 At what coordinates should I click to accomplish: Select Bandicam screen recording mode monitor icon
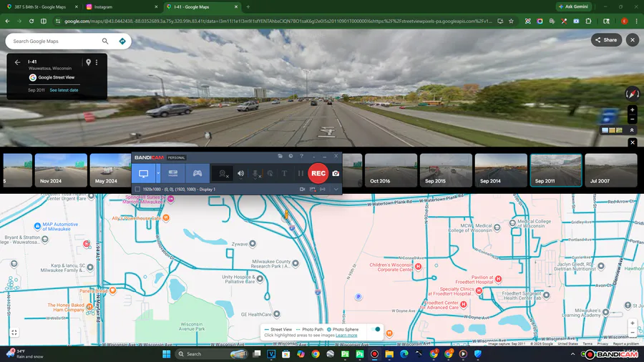[x=143, y=174]
